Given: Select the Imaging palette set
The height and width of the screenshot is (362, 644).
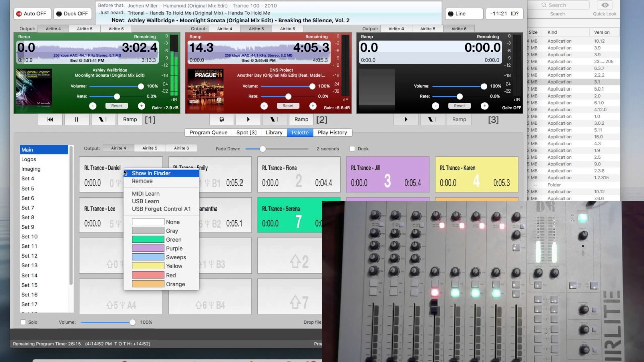Looking at the screenshot, I should coord(44,169).
